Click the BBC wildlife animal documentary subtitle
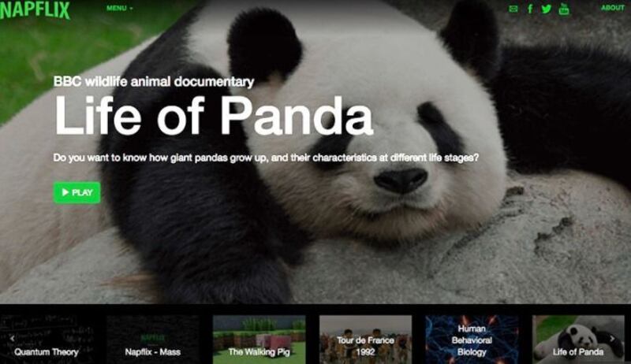 (154, 82)
